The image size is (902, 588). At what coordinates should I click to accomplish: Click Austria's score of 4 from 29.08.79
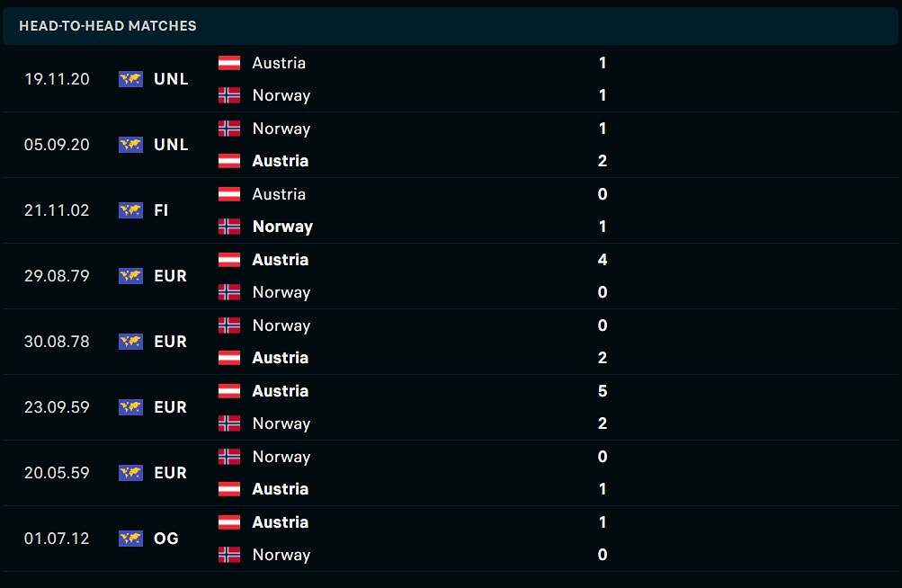[603, 260]
